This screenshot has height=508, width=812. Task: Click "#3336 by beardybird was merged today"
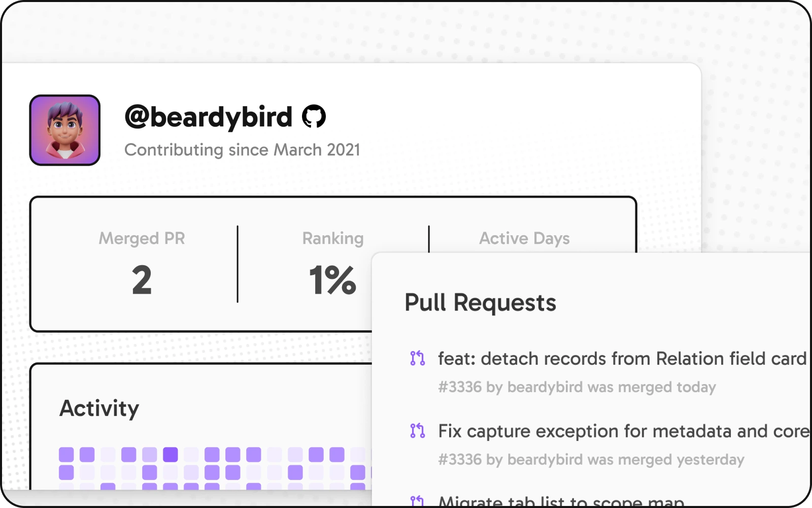[577, 387]
